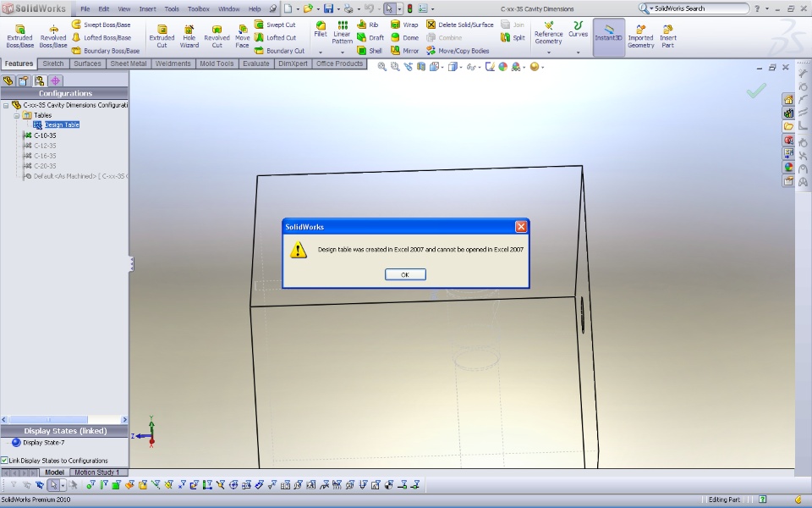Collapse the Tables folder node
The width and height of the screenshot is (812, 508).
pyautogui.click(x=17, y=116)
